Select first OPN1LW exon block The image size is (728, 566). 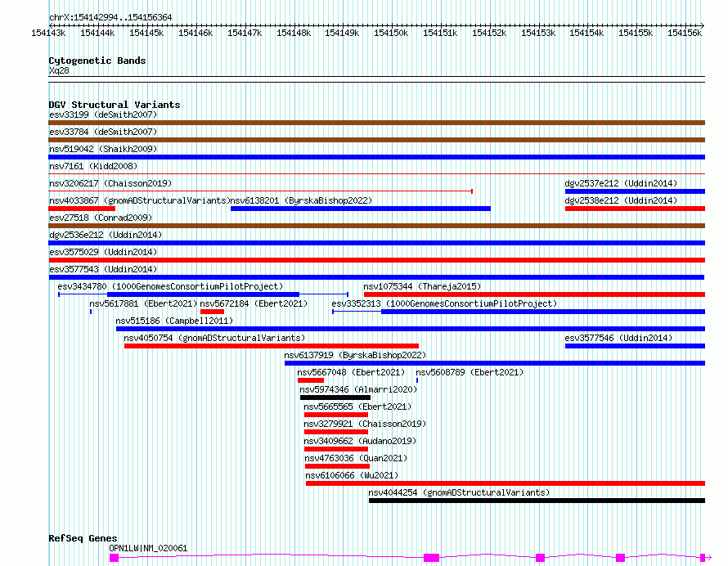tap(115, 558)
